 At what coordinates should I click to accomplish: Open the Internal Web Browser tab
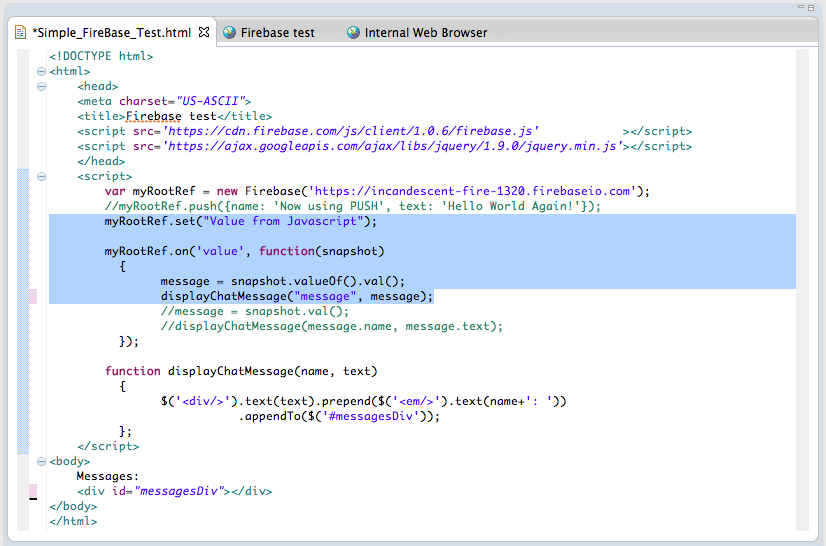tap(425, 32)
